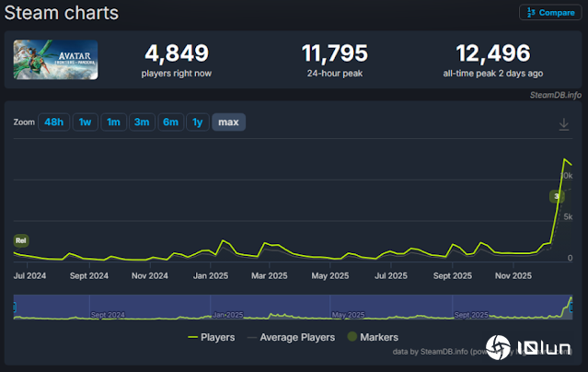588x372 pixels.
Task: Switch chart zoom to 1m
Action: coord(113,122)
